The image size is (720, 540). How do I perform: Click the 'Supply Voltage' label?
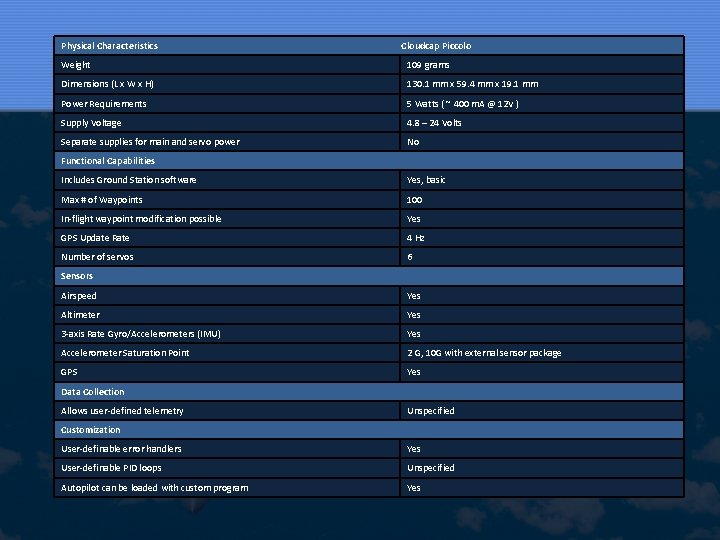[91, 123]
